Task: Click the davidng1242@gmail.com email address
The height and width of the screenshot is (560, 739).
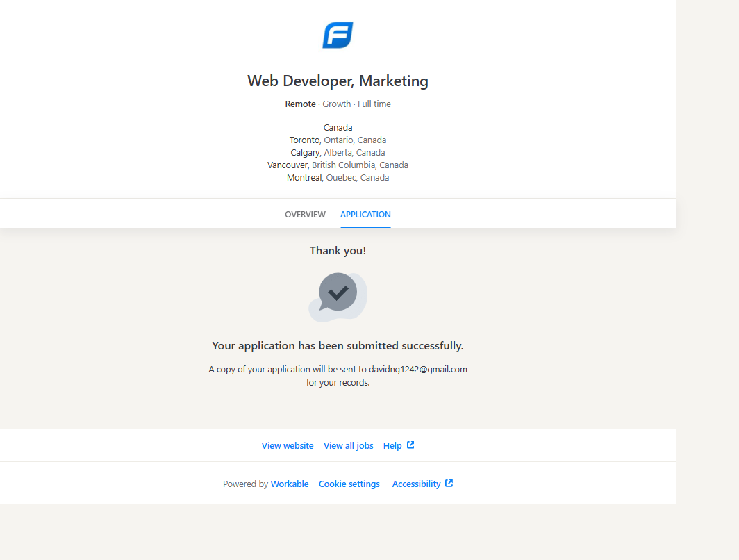Action: (417, 370)
